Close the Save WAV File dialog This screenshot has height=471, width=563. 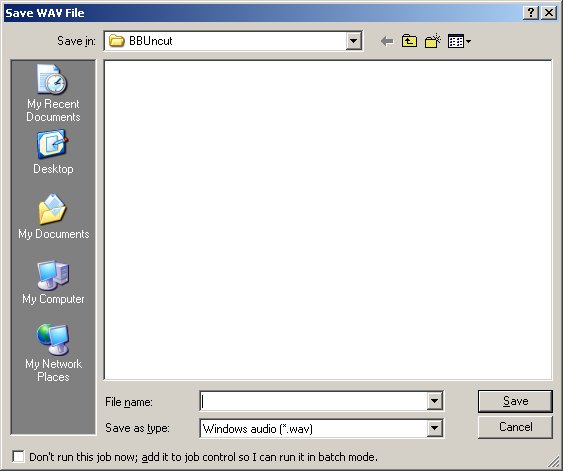[x=549, y=13]
